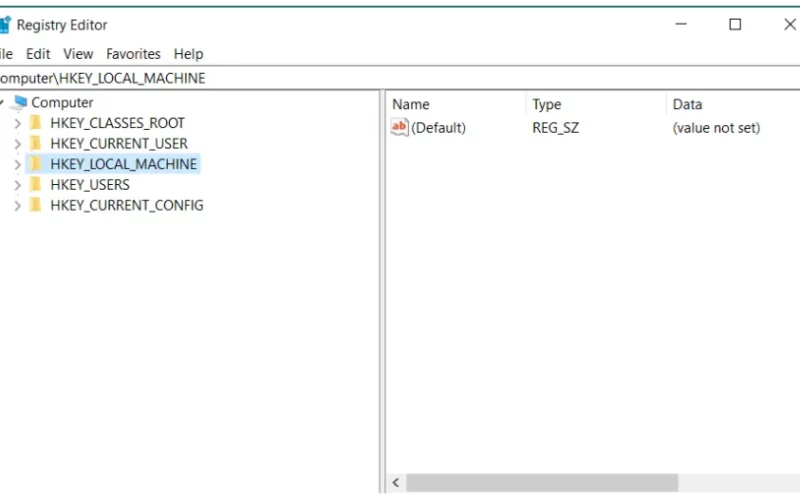Click the (value not set) data cell
Image resolution: width=800 pixels, height=500 pixels.
pyautogui.click(x=716, y=128)
